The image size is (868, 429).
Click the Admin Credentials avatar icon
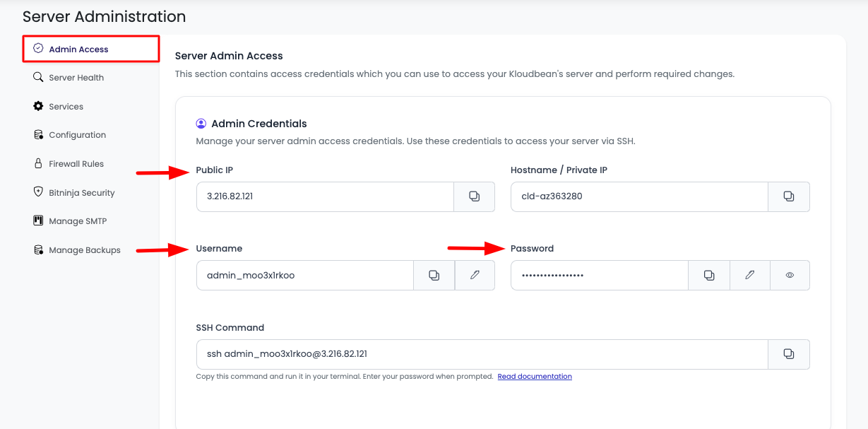(x=201, y=122)
